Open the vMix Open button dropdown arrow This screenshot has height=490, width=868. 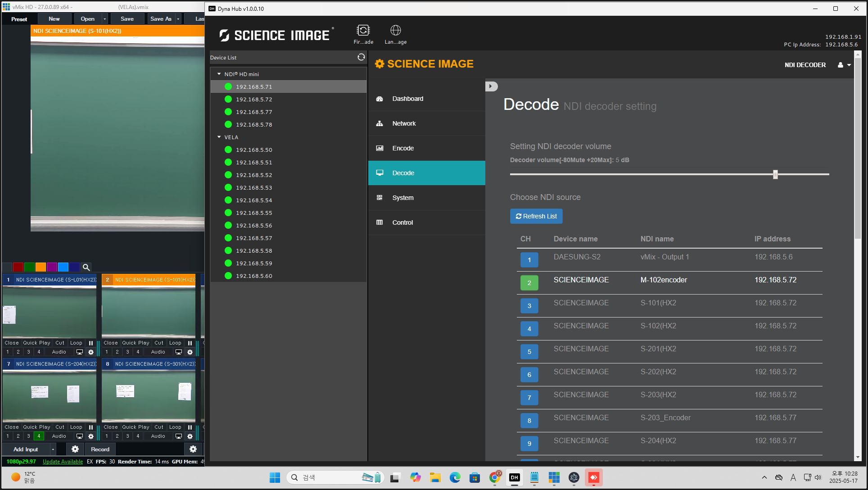[x=105, y=19]
